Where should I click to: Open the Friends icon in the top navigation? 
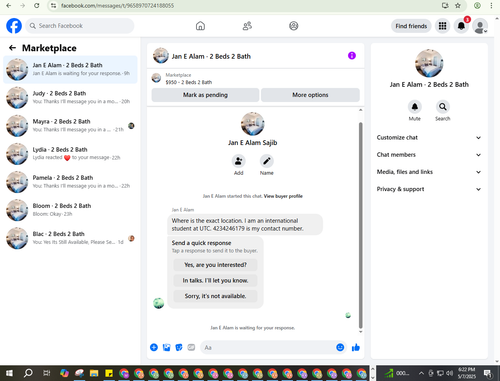point(247,26)
